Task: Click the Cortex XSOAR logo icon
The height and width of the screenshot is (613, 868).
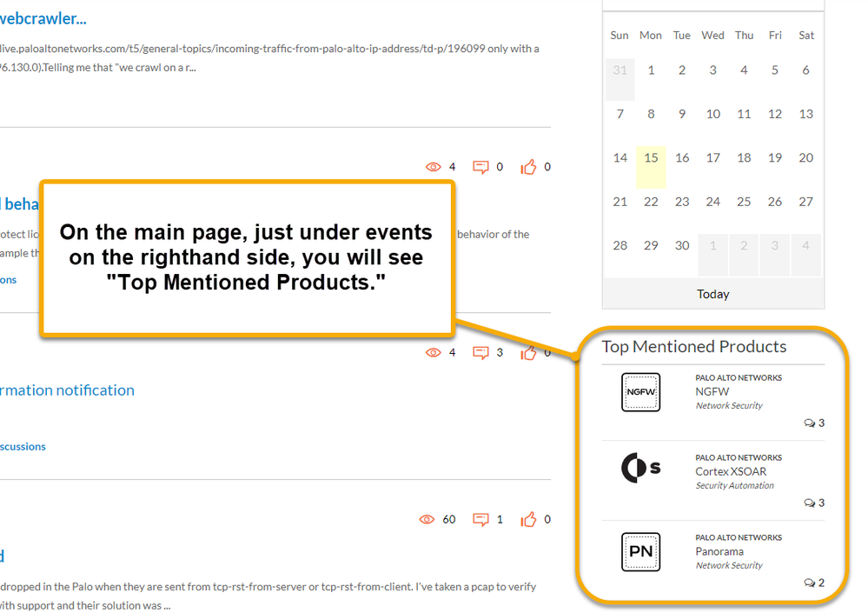Action: point(641,468)
